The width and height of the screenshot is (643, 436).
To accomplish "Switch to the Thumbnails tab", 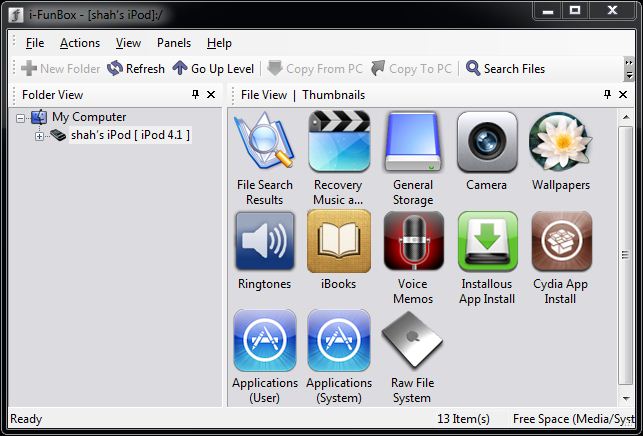I will tap(334, 95).
